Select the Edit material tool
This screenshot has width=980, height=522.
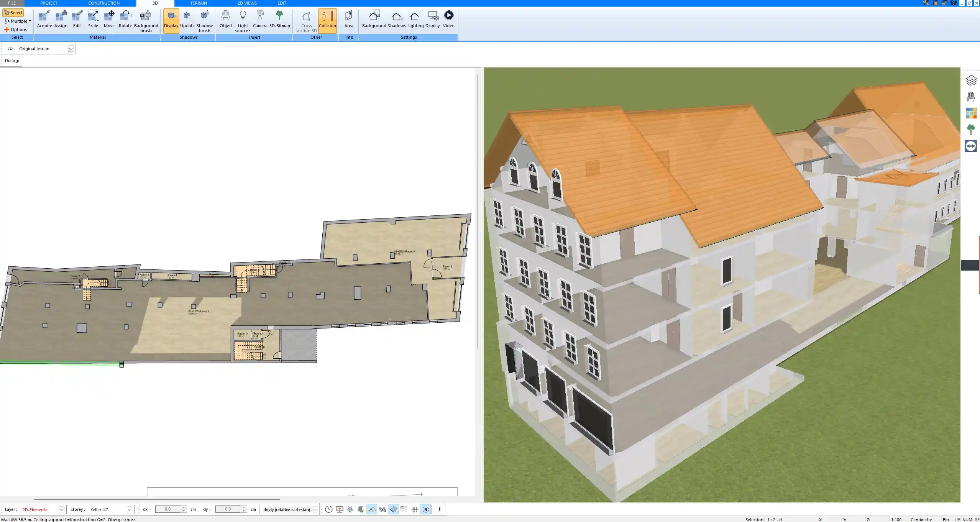coord(77,19)
